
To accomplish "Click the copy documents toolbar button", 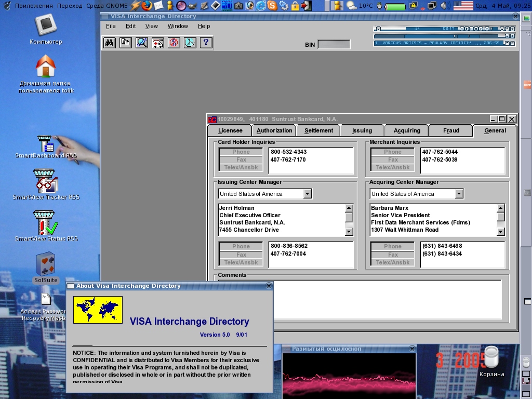I will [126, 43].
